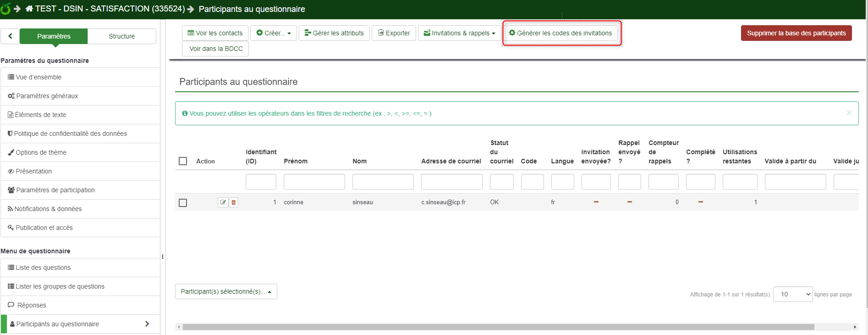
Task: Click the sidebar resize handle dots
Action: (163, 257)
